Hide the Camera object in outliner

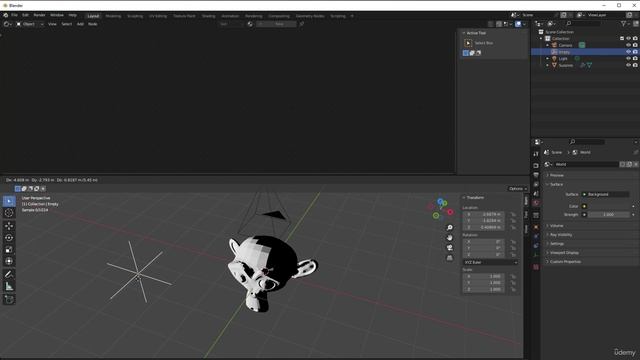(629, 45)
